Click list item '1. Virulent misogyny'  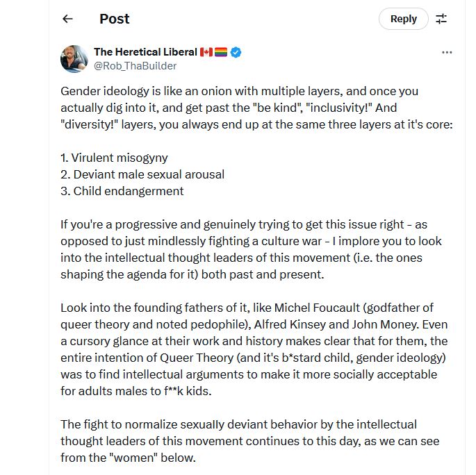(114, 158)
